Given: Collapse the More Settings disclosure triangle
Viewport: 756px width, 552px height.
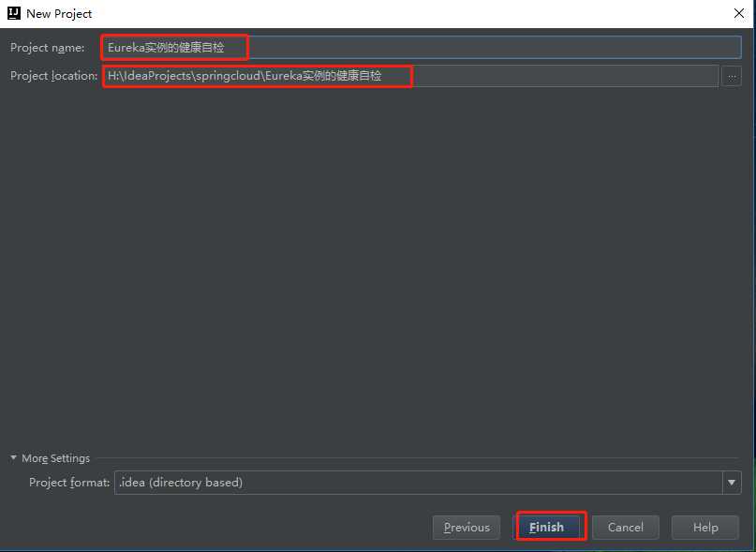Looking at the screenshot, I should pyautogui.click(x=14, y=458).
